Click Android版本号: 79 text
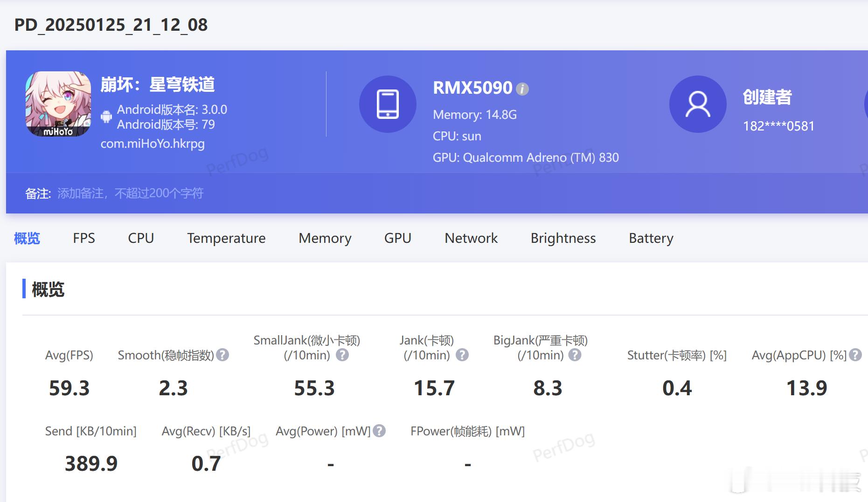Screen dimensions: 868x502 [x=166, y=124]
